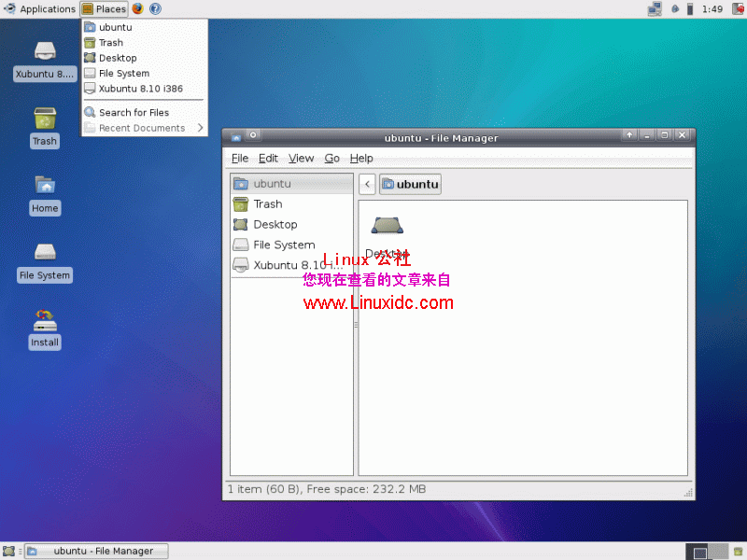Open the Install icon on the desktop

44,329
